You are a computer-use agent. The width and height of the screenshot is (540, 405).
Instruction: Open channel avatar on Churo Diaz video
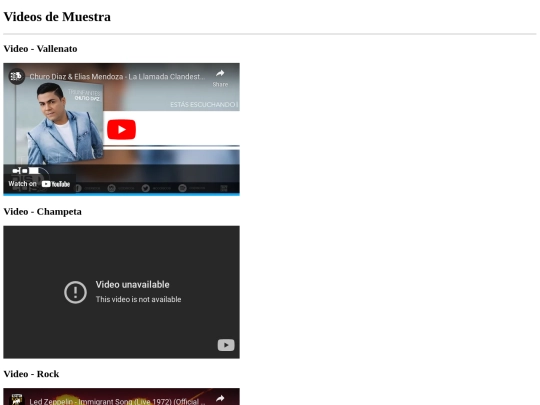tap(16, 76)
